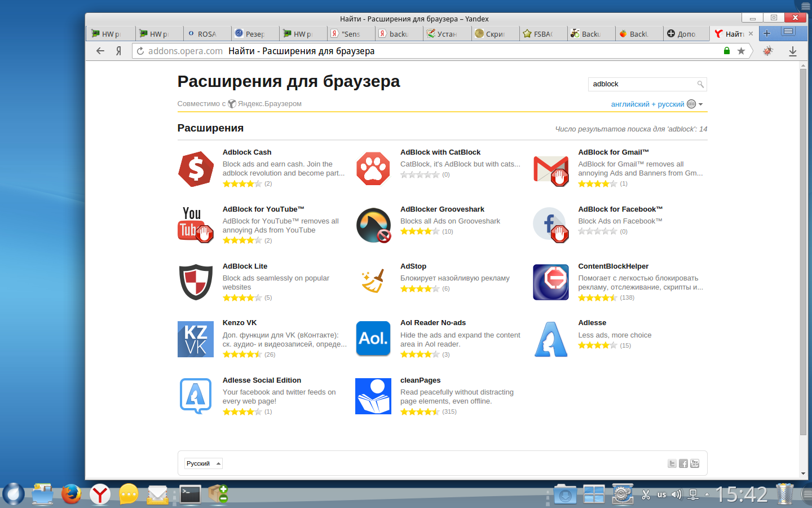812x508 pixels.
Task: Open the AdBlocker Grooveshark icon
Action: (373, 225)
